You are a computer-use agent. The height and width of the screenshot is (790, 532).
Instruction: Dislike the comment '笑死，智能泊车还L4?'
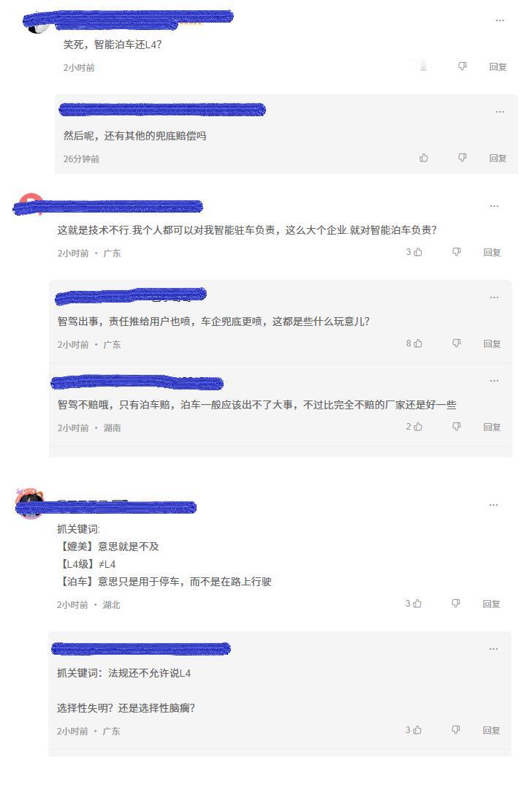[462, 67]
